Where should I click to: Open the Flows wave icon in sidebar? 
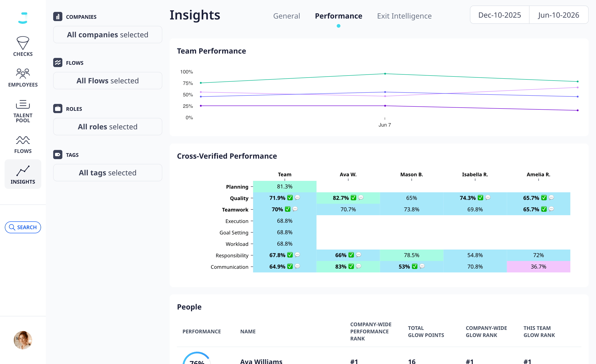23,140
